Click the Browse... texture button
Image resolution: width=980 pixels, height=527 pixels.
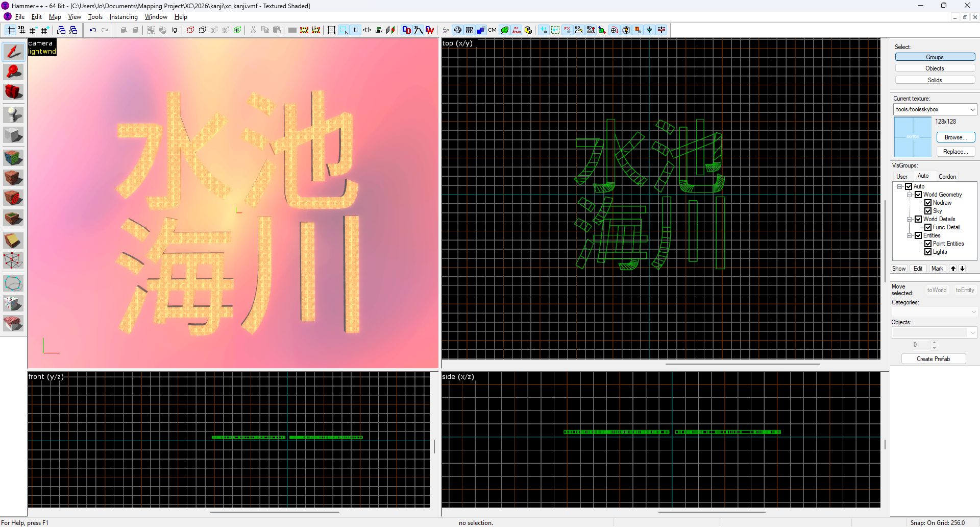click(x=955, y=137)
